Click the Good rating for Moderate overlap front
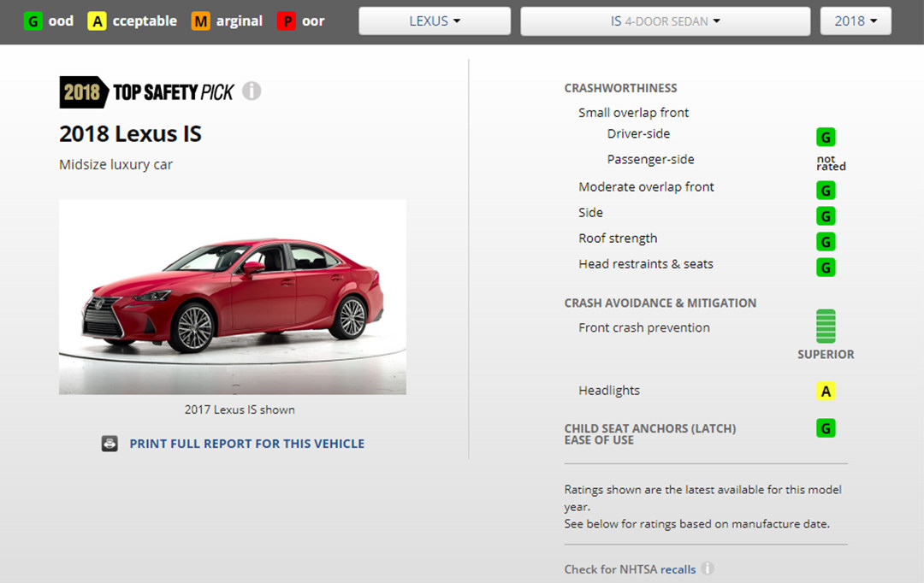Viewport: 924px width, 583px height. tap(826, 190)
